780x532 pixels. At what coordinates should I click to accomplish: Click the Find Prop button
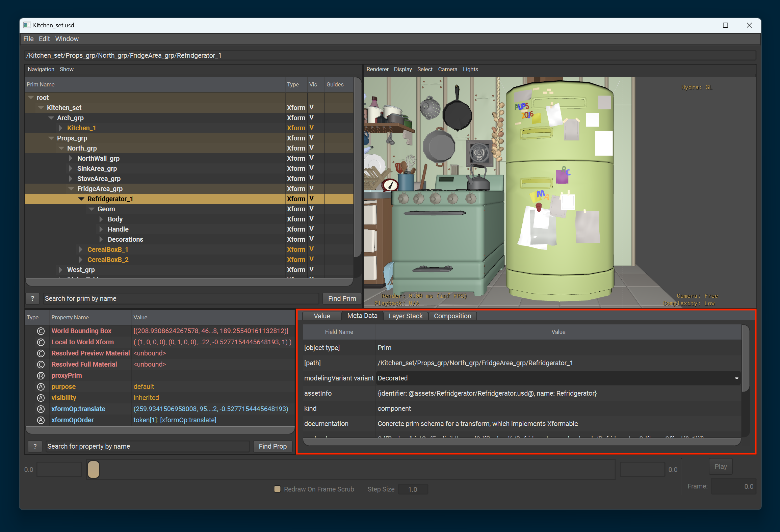(x=272, y=446)
